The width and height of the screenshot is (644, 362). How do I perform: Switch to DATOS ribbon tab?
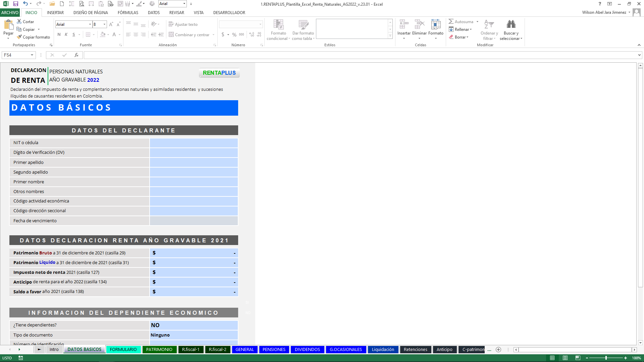click(x=154, y=12)
